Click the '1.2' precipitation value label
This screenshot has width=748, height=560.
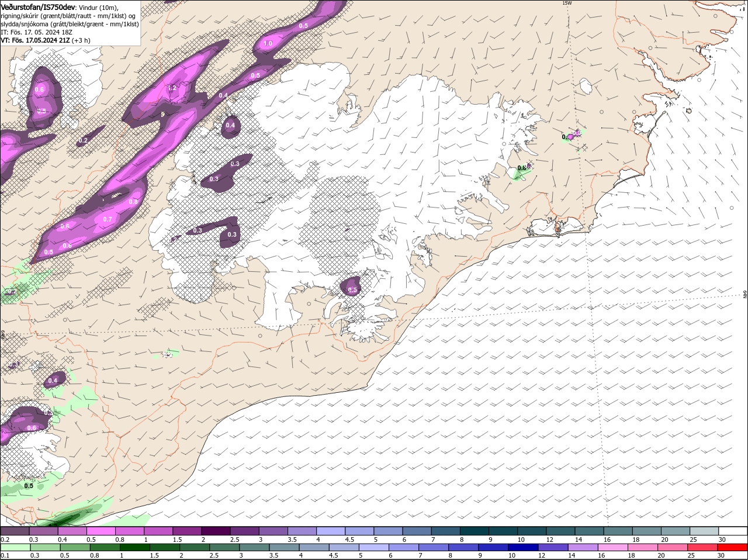click(x=172, y=88)
